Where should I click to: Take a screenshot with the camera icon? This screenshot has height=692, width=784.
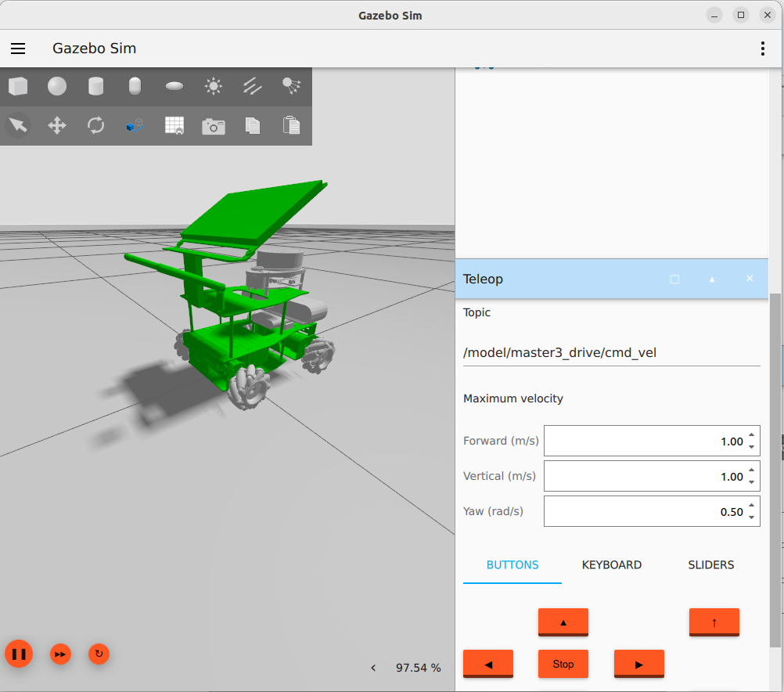(x=213, y=126)
